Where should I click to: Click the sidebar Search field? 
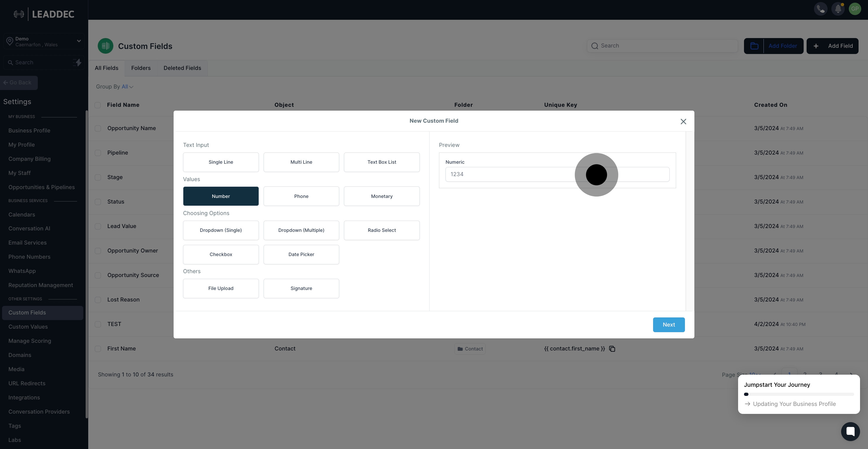point(44,63)
